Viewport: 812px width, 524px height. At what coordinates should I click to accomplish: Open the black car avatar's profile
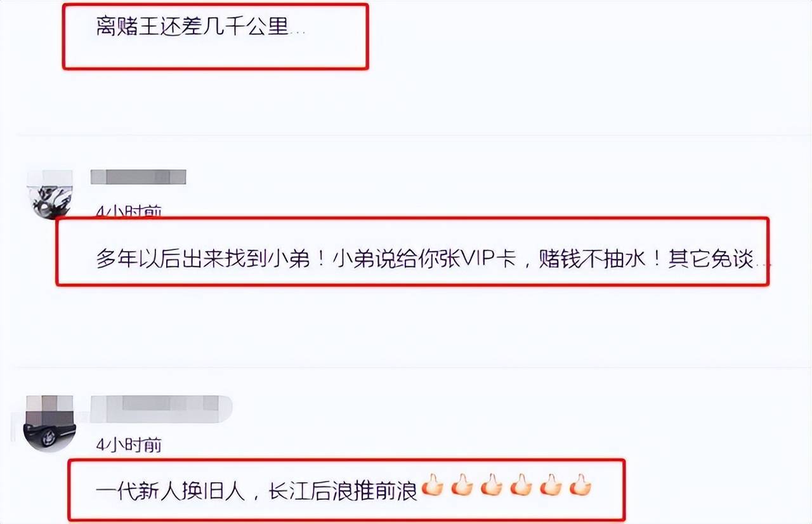click(50, 422)
